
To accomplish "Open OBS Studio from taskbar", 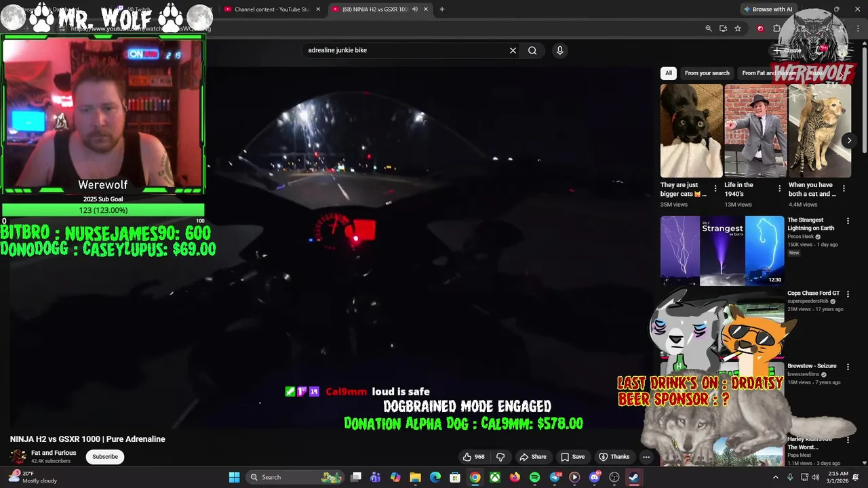I will (x=614, y=477).
